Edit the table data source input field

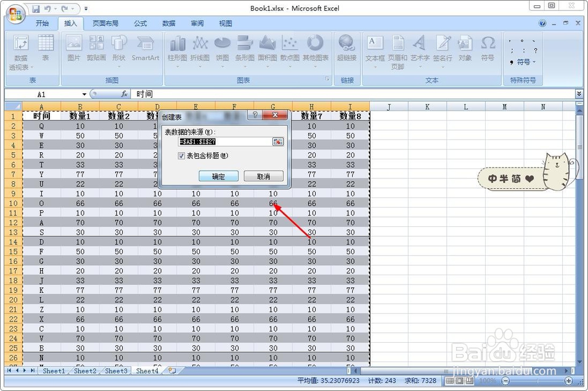[x=223, y=142]
